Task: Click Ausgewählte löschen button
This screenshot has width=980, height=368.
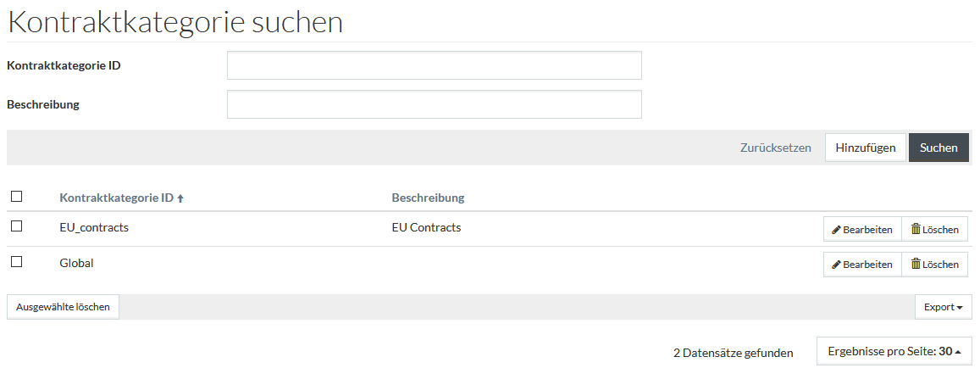Action: (64, 307)
